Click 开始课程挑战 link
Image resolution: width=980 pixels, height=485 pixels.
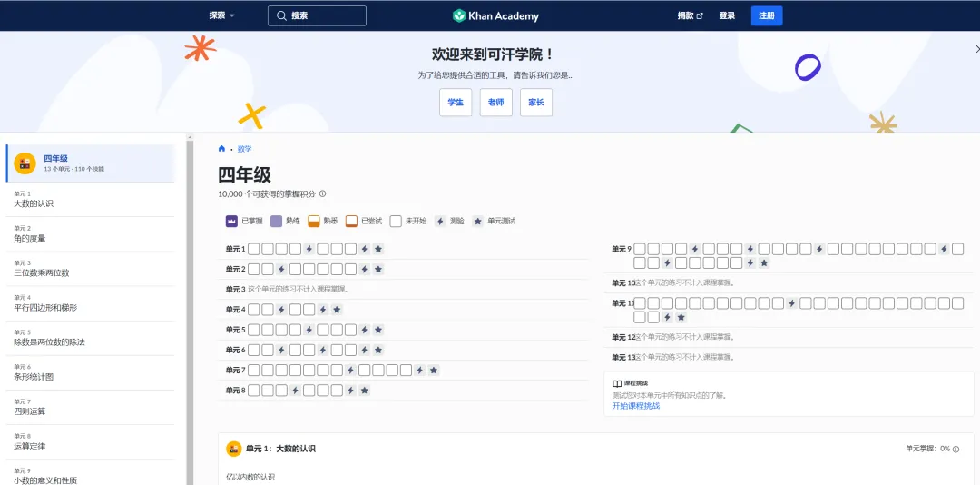[x=635, y=405]
